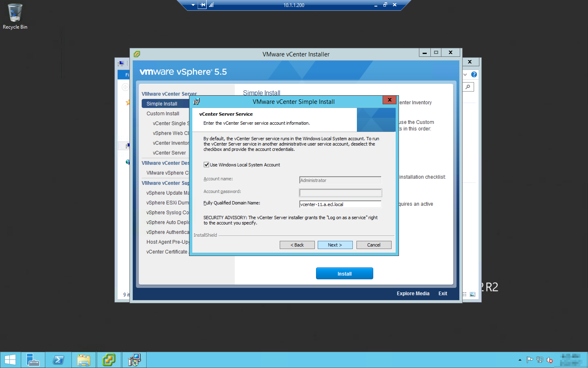
Task: Click the 10.1.1.200 connection bar title
Action: coord(294,5)
